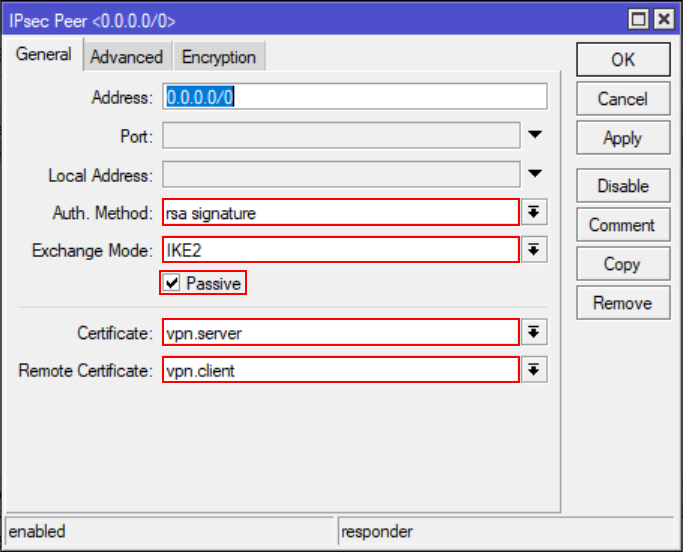Click the Address input field

355,97
